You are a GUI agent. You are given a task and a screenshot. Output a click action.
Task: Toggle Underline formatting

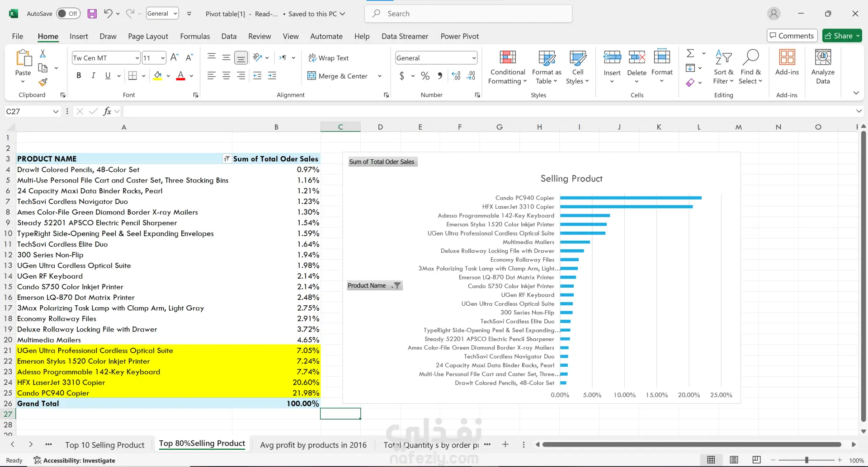pyautogui.click(x=108, y=76)
